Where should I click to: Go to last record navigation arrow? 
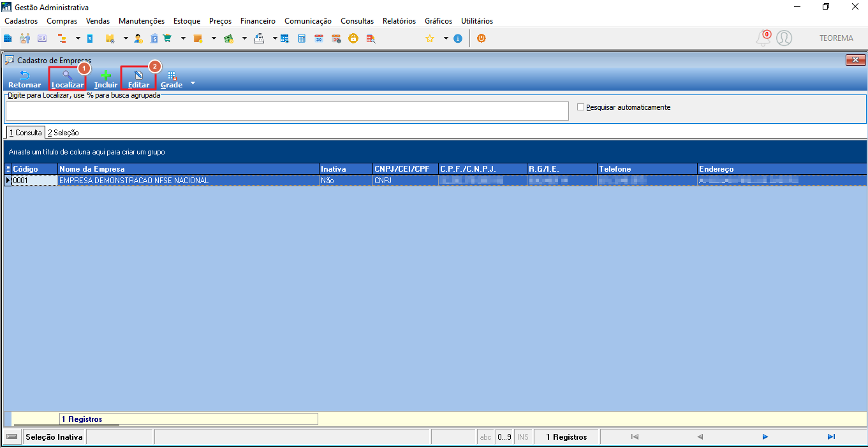[831, 437]
